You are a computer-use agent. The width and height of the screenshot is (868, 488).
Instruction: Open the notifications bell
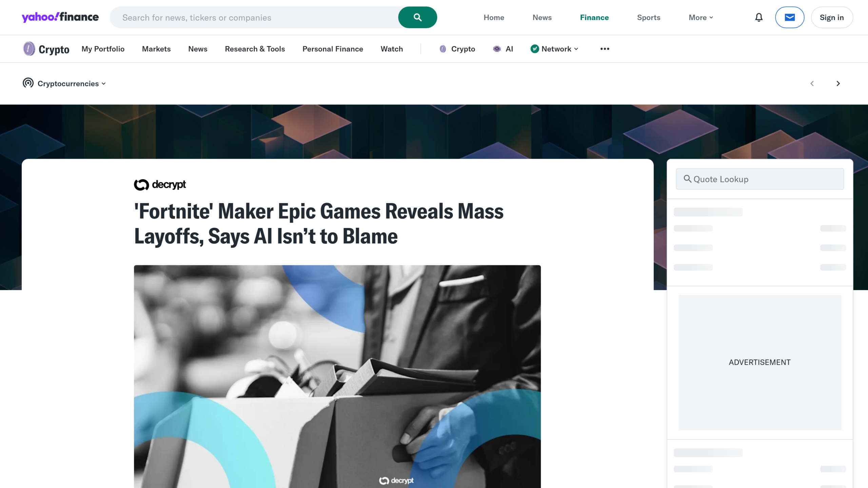[x=759, y=17]
